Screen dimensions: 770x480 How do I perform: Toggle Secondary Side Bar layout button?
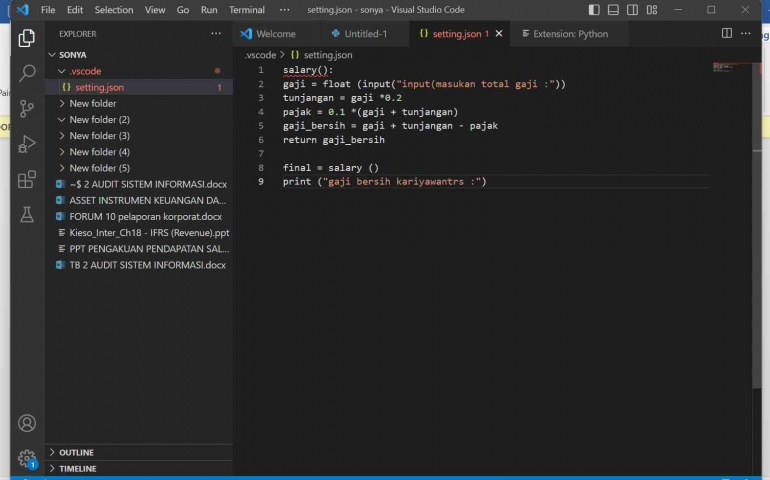[633, 10]
